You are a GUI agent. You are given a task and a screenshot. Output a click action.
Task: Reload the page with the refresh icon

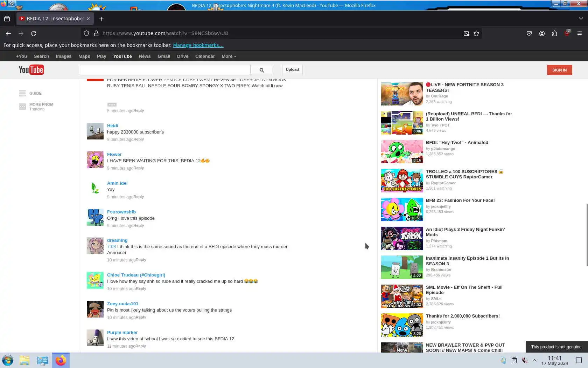coord(34,33)
